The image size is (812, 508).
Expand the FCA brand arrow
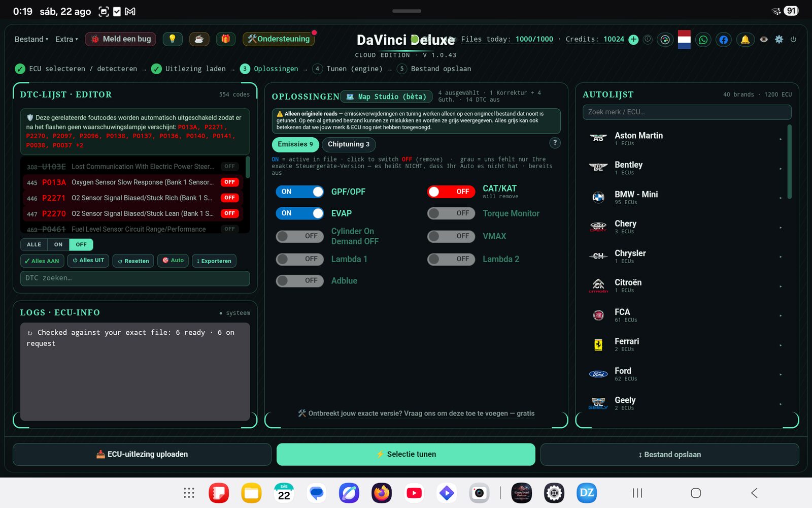click(781, 316)
